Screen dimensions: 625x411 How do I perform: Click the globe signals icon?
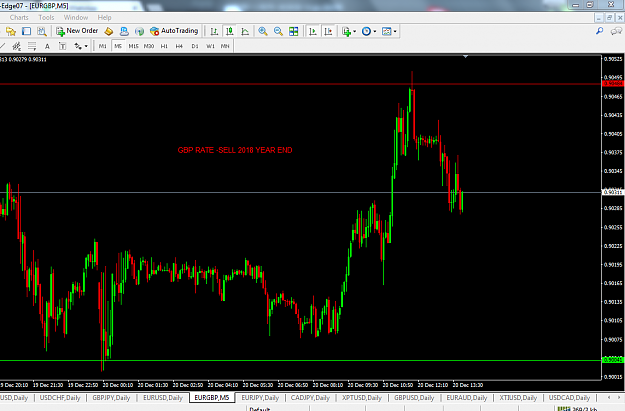139,31
